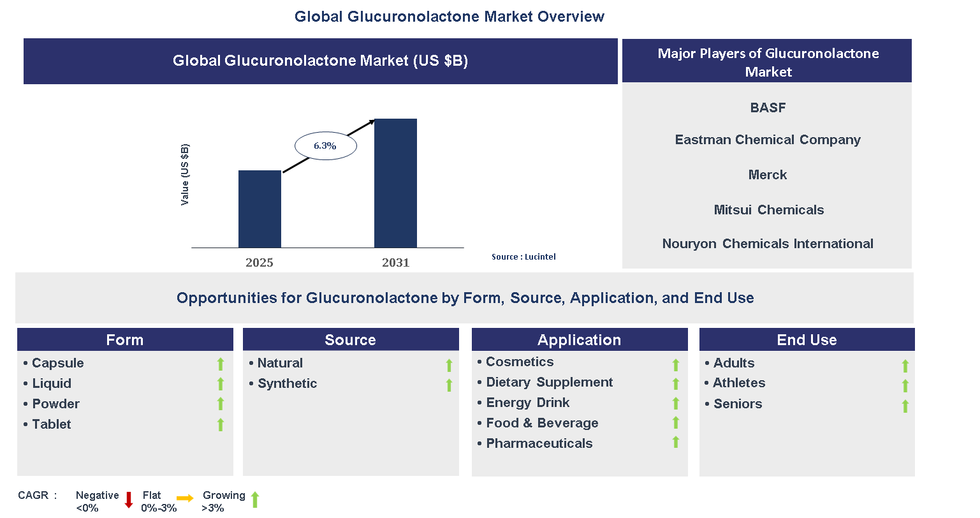The height and width of the screenshot is (518, 980).
Task: Click the 2031 axis label
Action: click(395, 263)
